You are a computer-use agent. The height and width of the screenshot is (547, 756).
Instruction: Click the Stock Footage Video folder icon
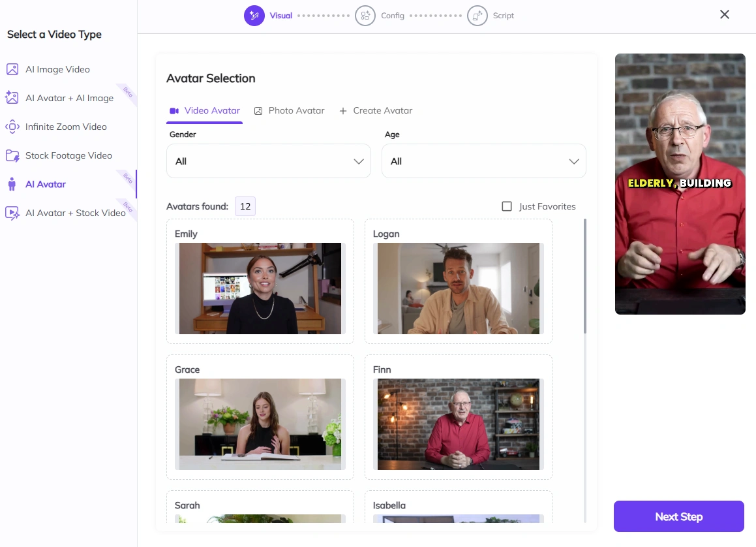click(x=12, y=155)
